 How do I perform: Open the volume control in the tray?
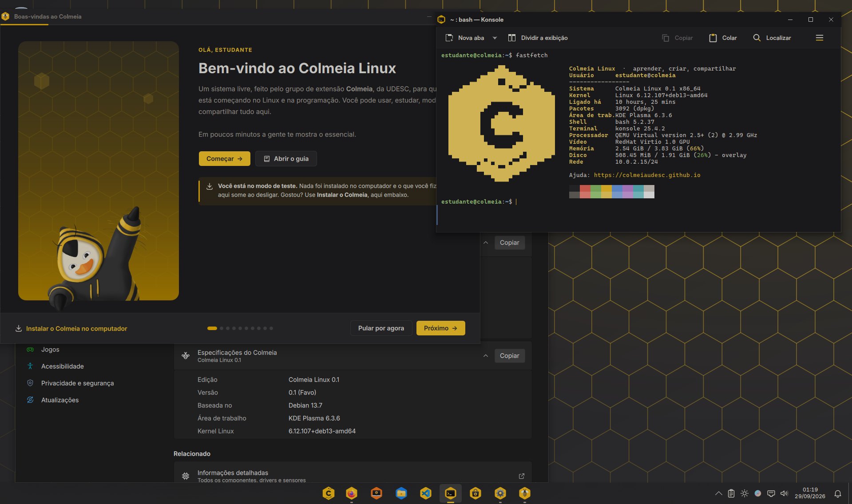[x=785, y=493]
